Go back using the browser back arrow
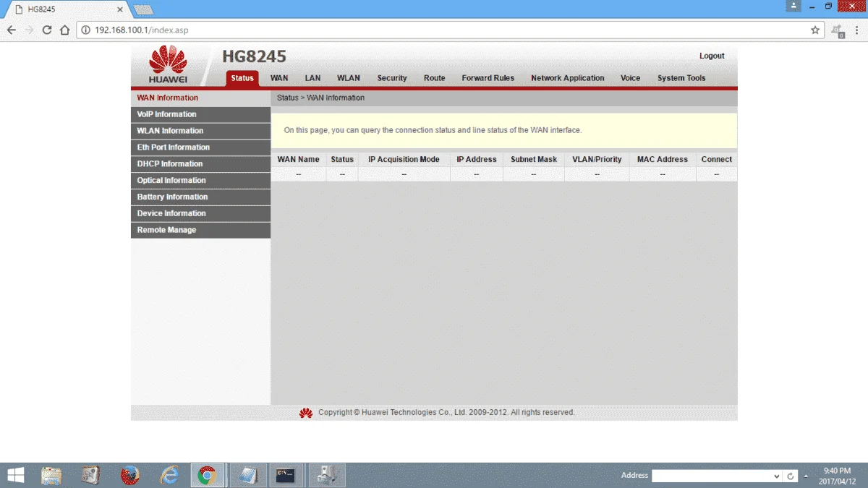The image size is (868, 488). tap(11, 30)
